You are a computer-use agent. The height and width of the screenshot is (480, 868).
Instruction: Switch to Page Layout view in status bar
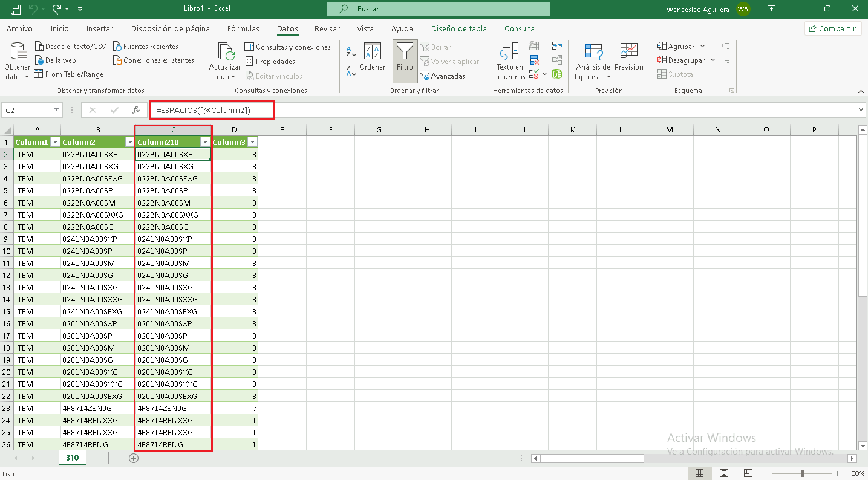[x=723, y=473]
